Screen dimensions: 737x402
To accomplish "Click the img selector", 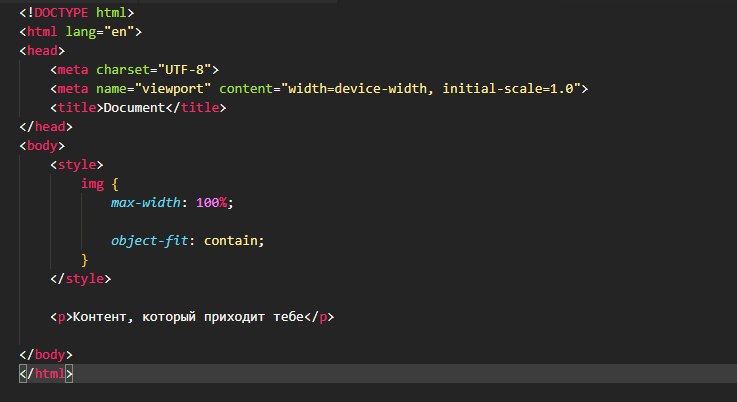I will point(92,183).
